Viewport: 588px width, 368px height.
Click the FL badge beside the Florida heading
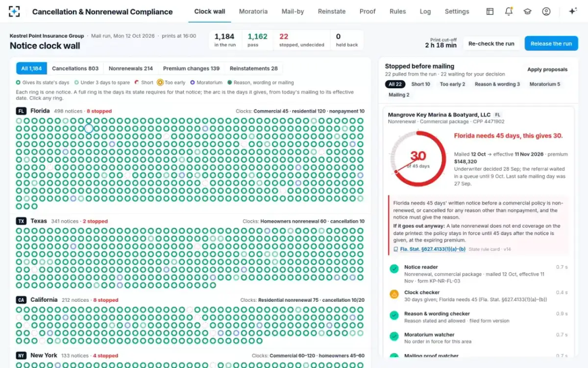click(x=21, y=111)
